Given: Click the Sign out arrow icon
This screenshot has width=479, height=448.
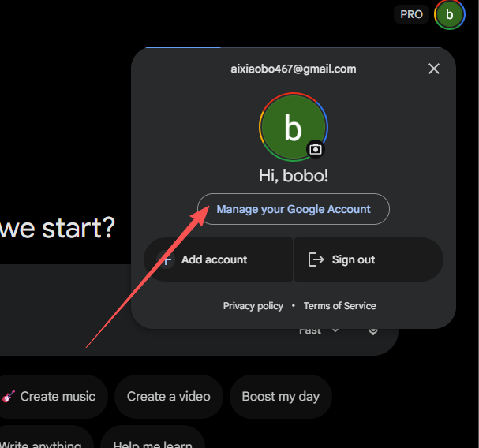Looking at the screenshot, I should [x=316, y=259].
